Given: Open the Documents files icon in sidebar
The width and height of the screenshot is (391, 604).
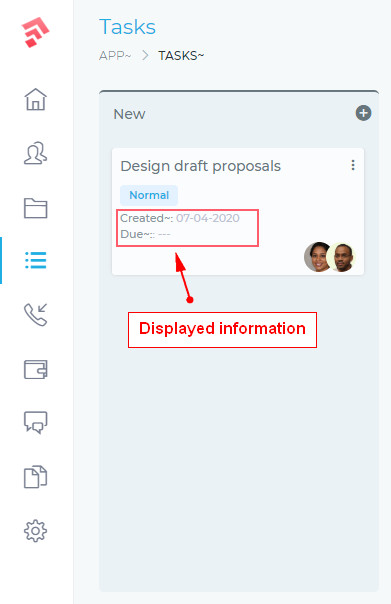Looking at the screenshot, I should 36,477.
